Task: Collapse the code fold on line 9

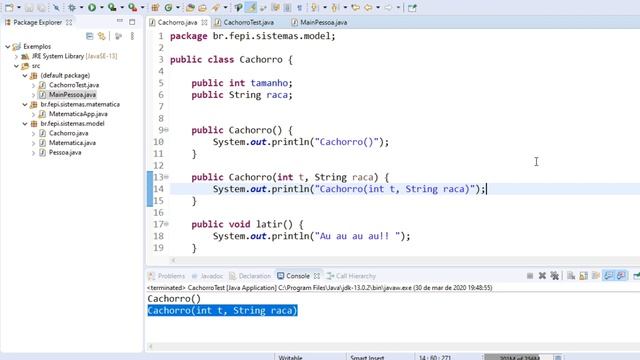Action: click(167, 130)
